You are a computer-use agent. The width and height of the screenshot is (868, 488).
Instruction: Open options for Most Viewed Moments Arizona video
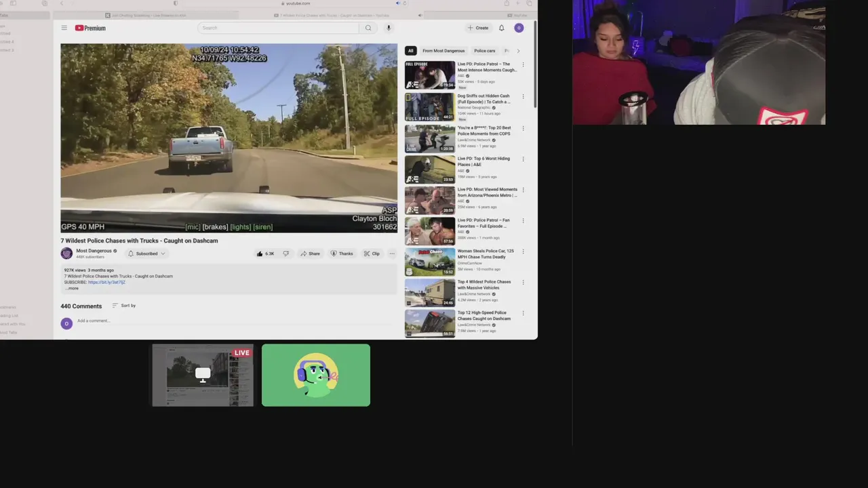coord(523,190)
